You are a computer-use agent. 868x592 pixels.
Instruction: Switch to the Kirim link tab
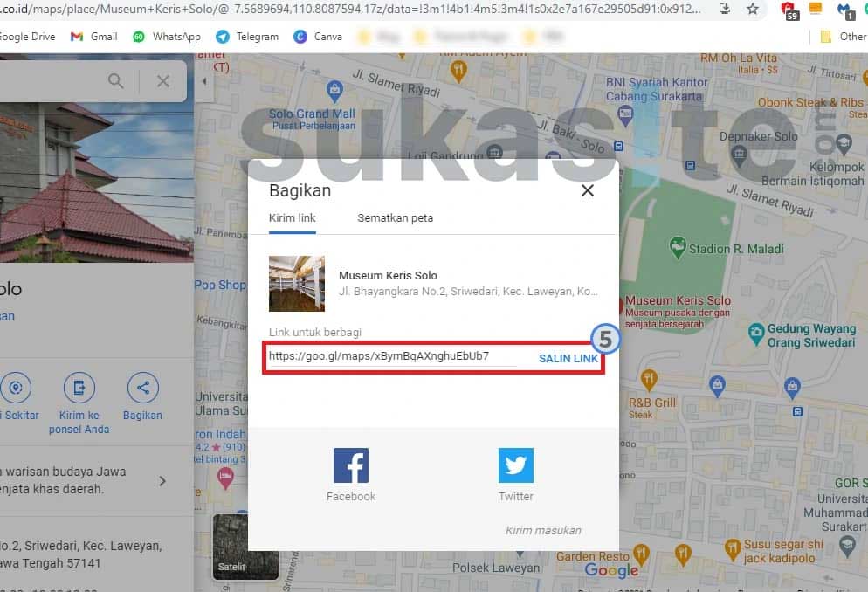tap(293, 218)
